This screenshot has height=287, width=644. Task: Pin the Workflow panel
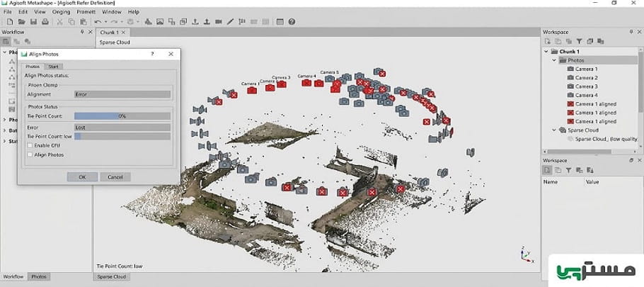pos(82,32)
